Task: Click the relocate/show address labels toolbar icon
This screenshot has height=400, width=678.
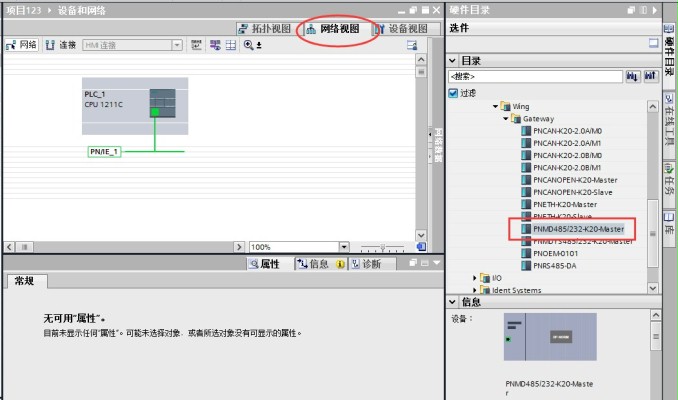Action: click(x=196, y=45)
